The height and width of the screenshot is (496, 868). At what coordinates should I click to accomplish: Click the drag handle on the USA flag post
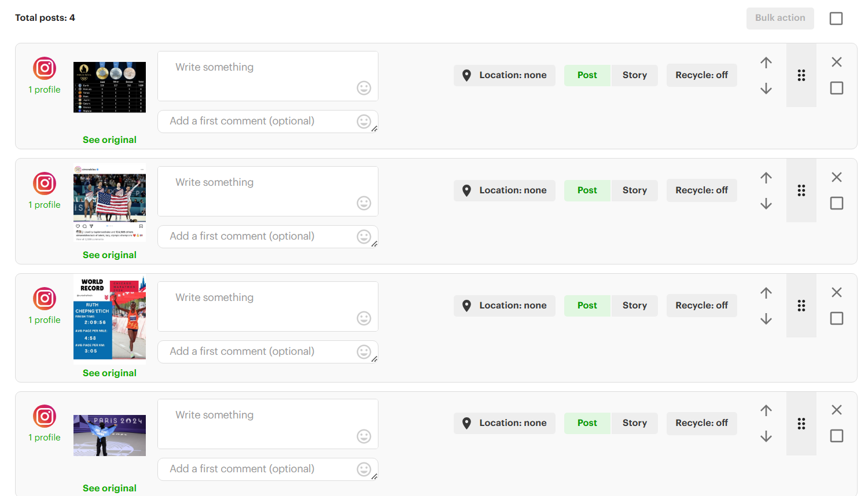click(801, 190)
